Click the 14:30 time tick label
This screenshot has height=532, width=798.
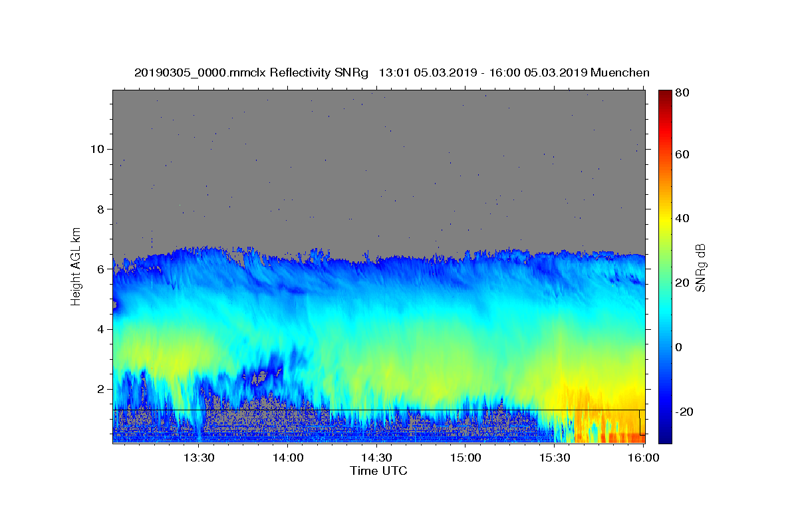376,458
